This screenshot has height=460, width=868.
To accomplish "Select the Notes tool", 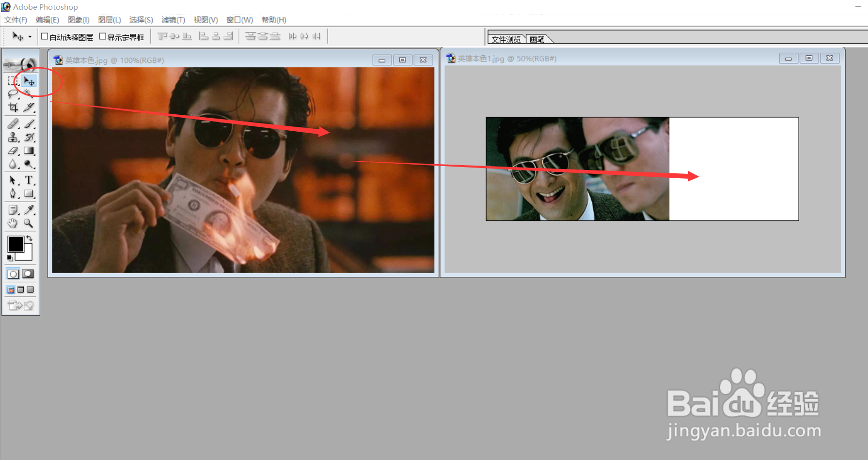I will (x=13, y=210).
